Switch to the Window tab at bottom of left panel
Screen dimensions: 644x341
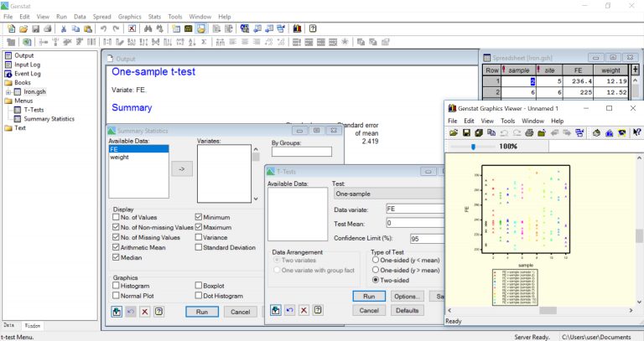pos(33,326)
